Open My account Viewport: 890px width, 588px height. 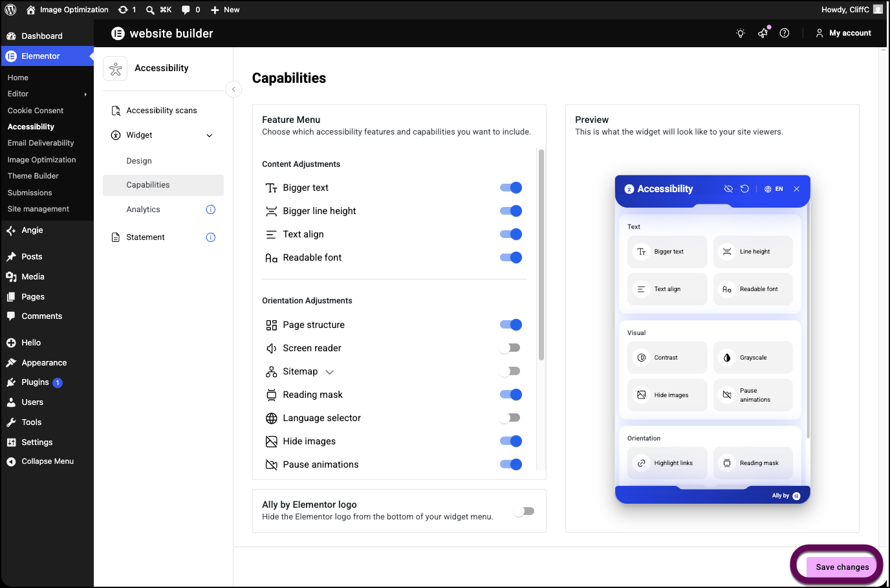click(x=843, y=33)
